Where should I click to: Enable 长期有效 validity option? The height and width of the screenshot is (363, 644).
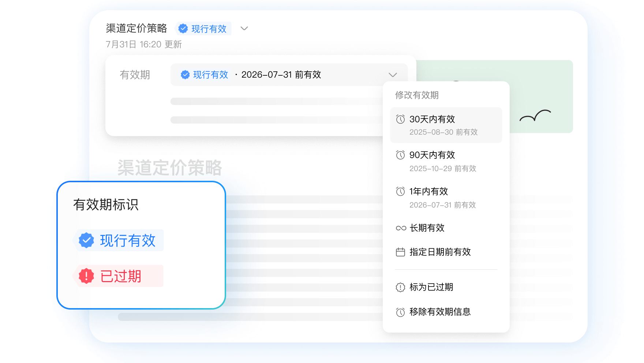(427, 228)
